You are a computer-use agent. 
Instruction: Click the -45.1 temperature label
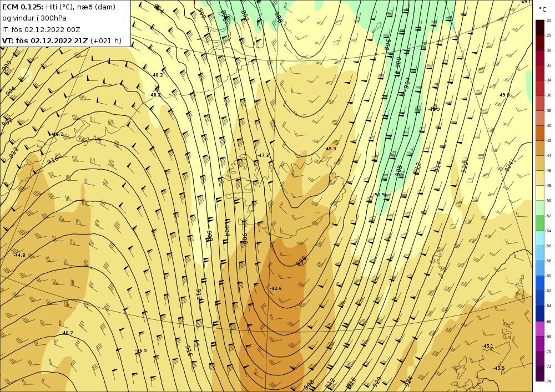pos(487,345)
